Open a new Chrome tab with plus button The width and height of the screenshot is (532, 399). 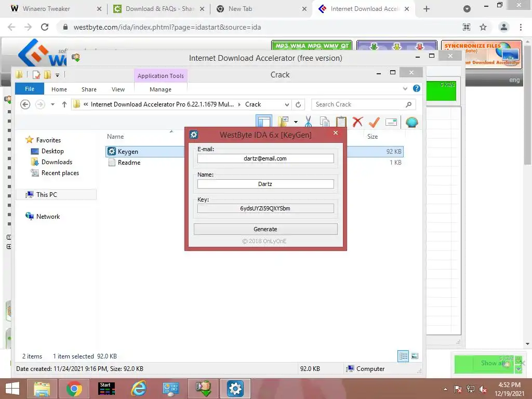tap(427, 9)
